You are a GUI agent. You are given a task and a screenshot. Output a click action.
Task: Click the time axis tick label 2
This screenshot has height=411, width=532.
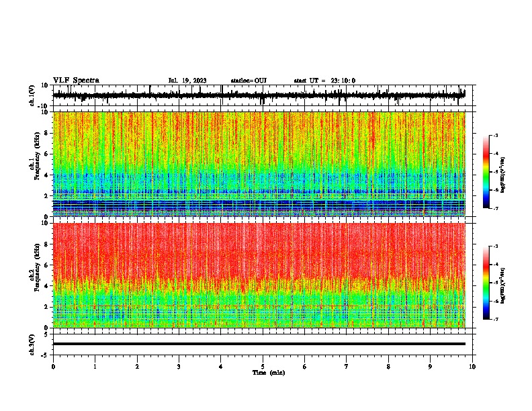tap(137, 367)
